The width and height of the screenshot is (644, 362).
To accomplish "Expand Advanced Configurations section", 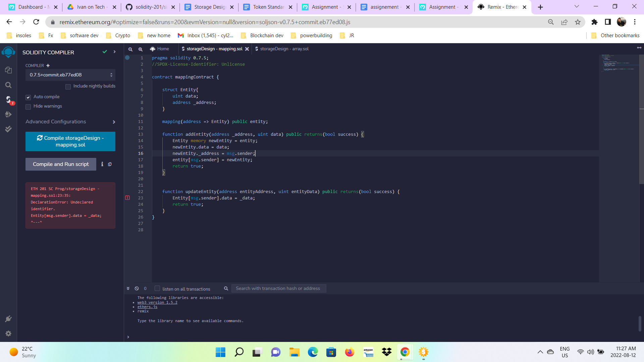I will click(70, 122).
